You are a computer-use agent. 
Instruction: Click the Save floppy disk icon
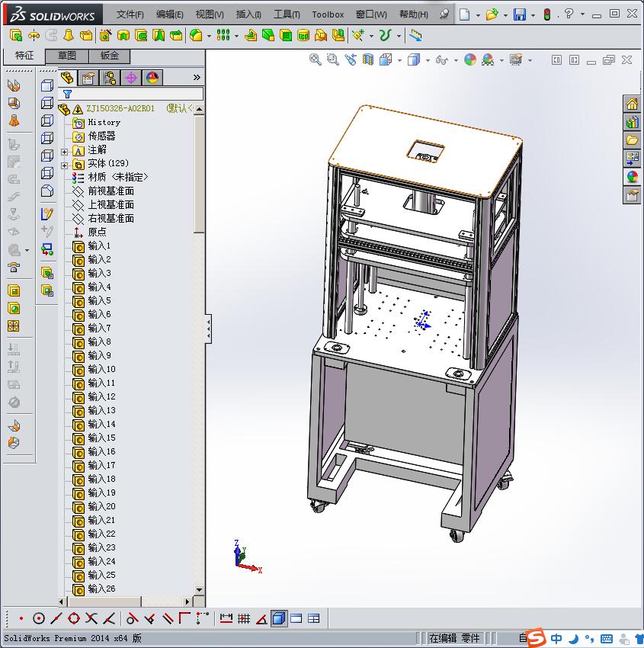519,14
